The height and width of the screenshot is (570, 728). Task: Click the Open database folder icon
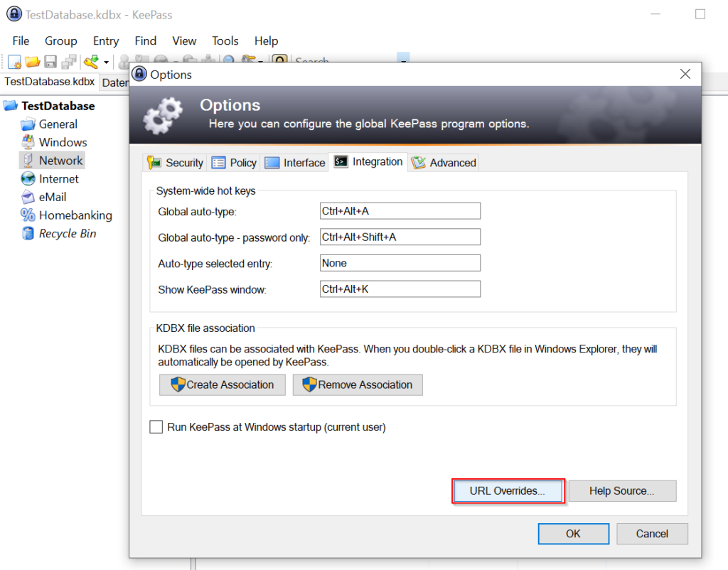click(33, 61)
